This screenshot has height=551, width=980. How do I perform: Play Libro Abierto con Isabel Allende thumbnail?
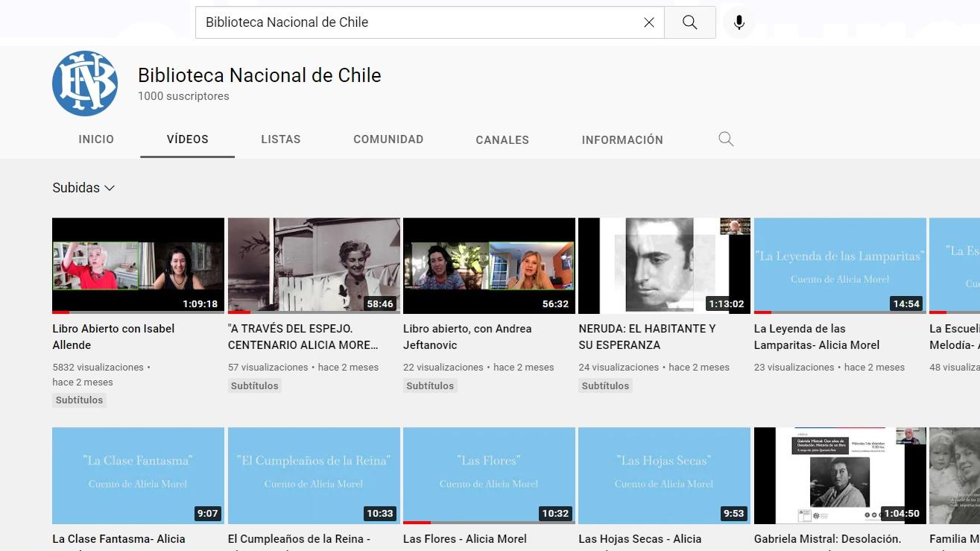[x=138, y=265]
